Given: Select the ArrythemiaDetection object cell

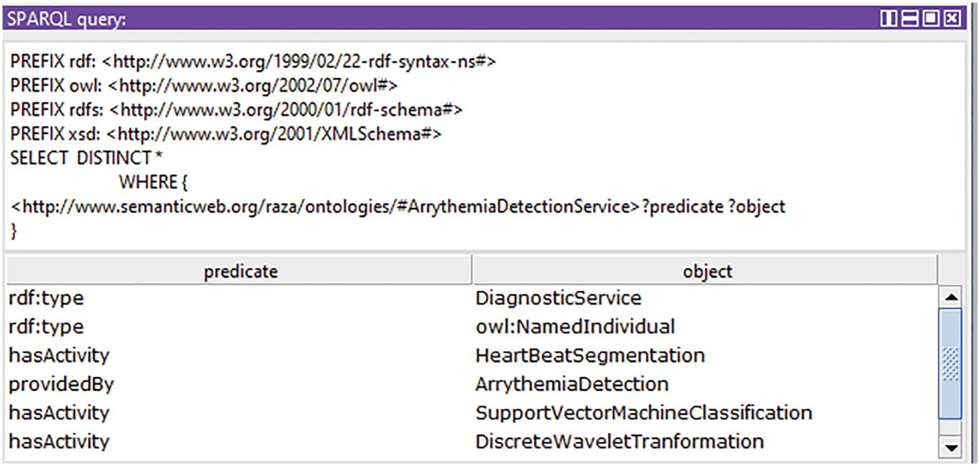Looking at the screenshot, I should pos(571,385).
